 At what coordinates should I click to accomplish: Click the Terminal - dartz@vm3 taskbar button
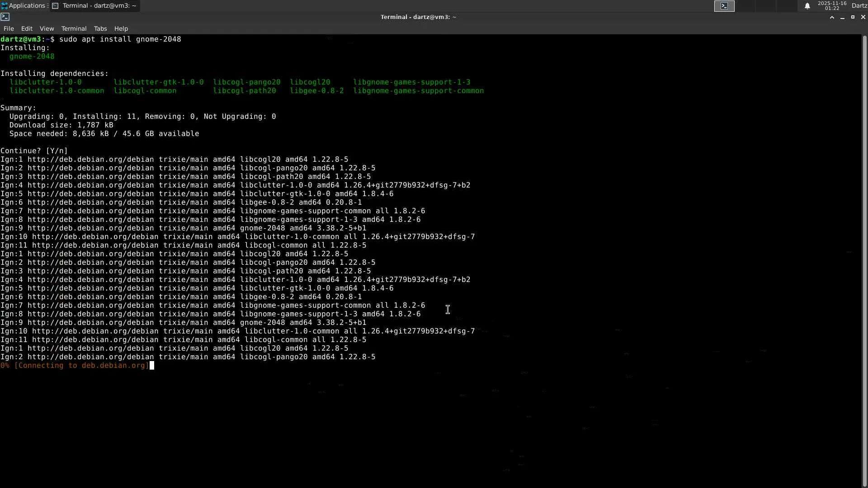[94, 6]
